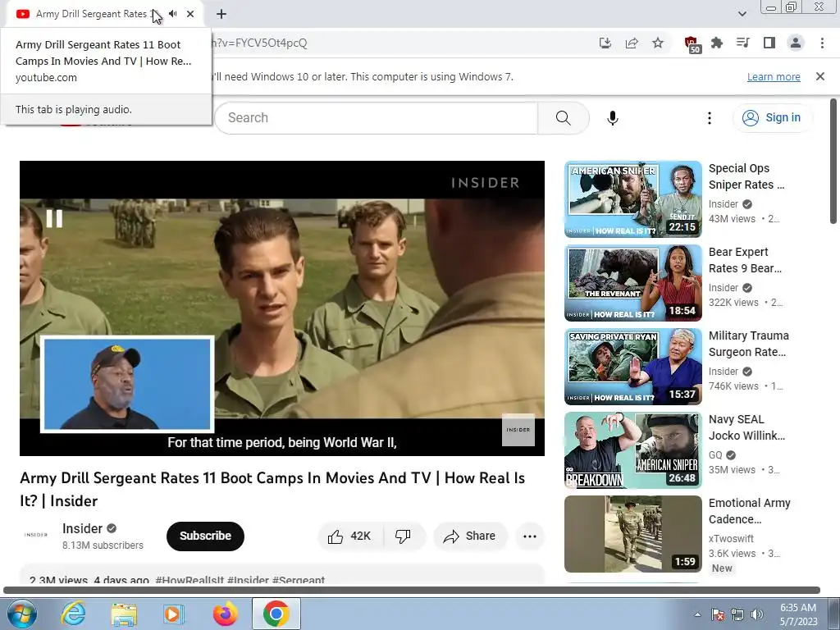This screenshot has height=630, width=840.
Task: Open a new browser tab
Action: pyautogui.click(x=221, y=14)
